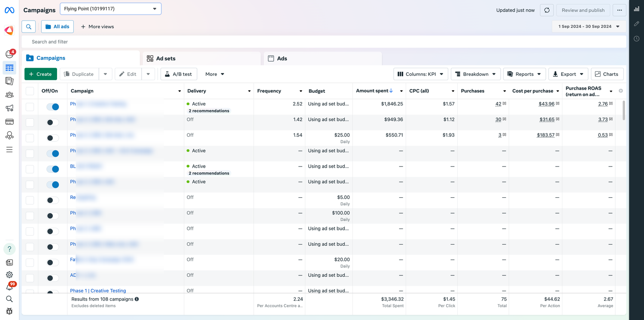644x320 pixels.
Task: Open the Phase 1 | Creative Testing campaign link
Action: coord(98,291)
